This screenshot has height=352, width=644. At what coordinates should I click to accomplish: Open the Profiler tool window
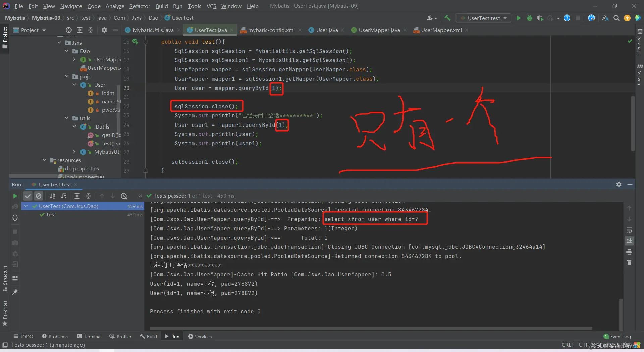pos(120,336)
